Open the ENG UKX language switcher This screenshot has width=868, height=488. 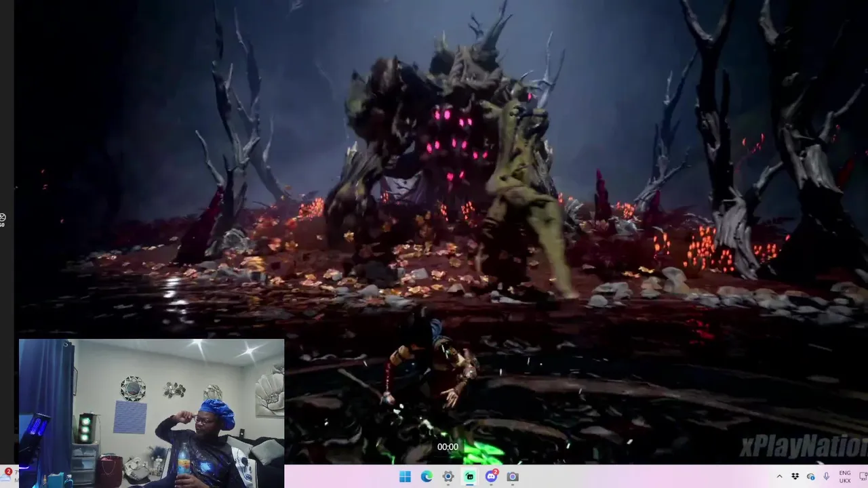844,476
